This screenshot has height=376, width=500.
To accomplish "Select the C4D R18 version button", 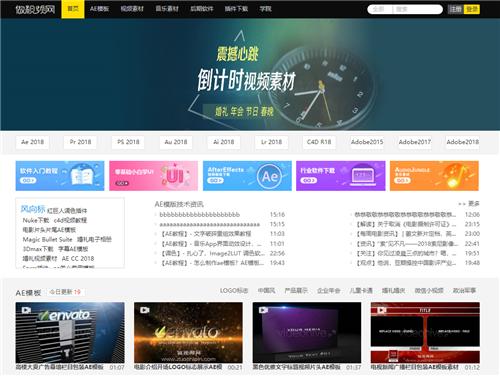I will point(319,142).
